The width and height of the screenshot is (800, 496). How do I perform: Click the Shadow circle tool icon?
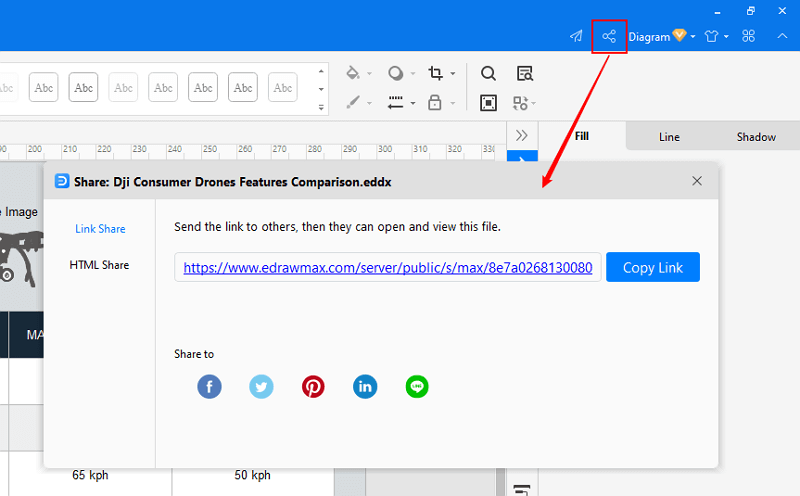395,73
